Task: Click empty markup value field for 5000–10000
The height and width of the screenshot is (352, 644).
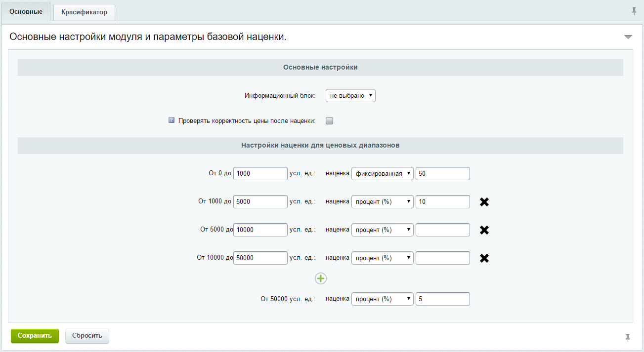Action: click(x=442, y=230)
